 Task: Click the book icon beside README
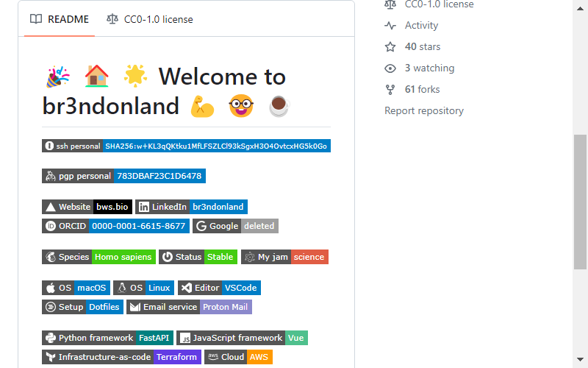point(36,19)
